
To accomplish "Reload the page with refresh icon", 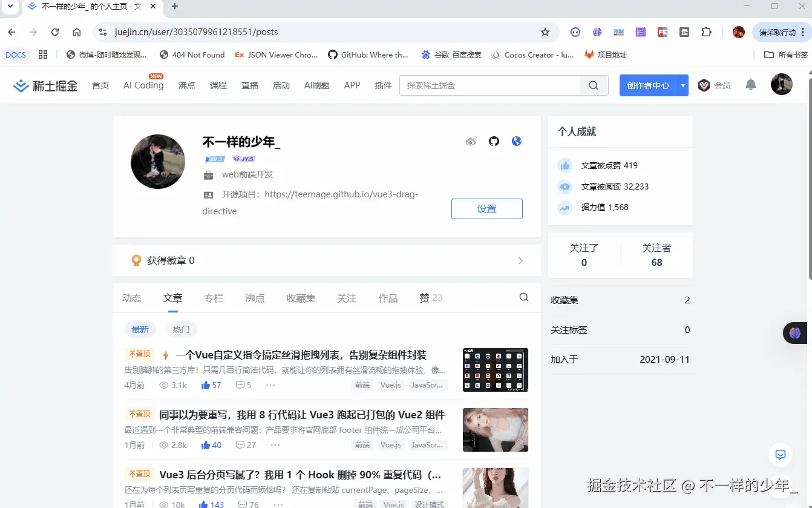I will (55, 32).
